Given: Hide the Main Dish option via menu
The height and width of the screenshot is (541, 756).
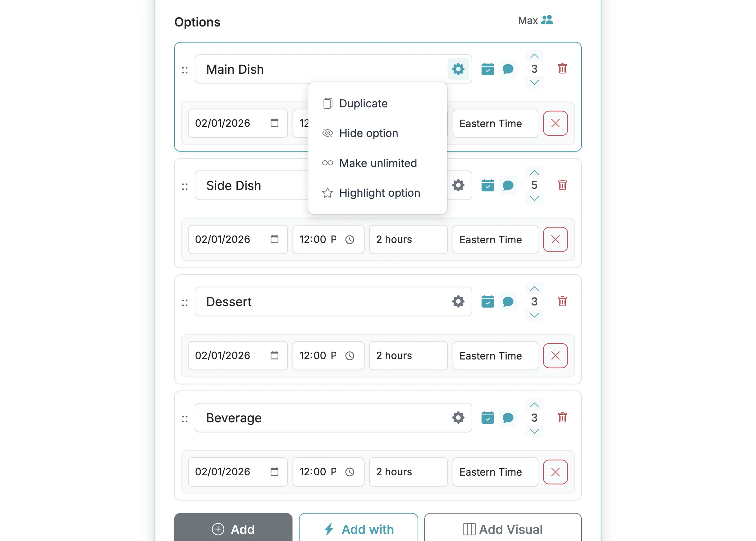Looking at the screenshot, I should [368, 133].
